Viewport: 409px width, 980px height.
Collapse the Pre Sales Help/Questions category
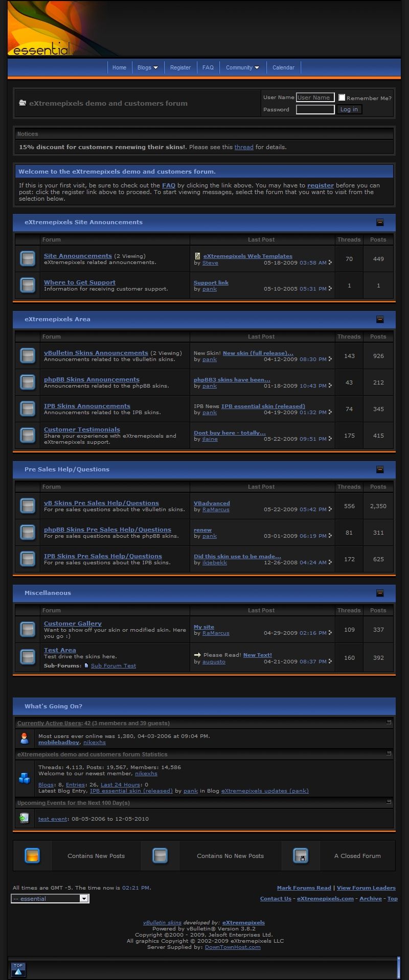click(x=380, y=469)
